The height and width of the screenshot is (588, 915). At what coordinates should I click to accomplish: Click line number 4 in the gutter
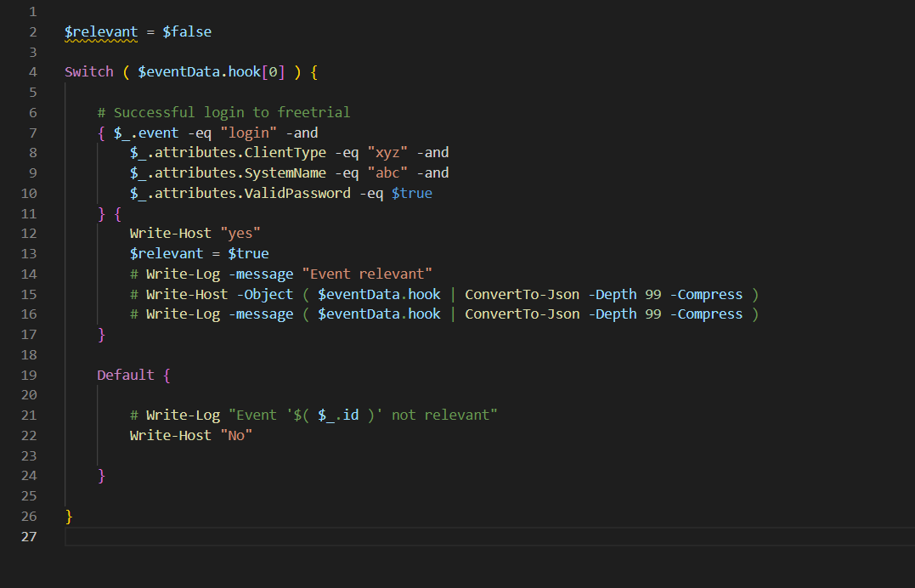point(32,71)
